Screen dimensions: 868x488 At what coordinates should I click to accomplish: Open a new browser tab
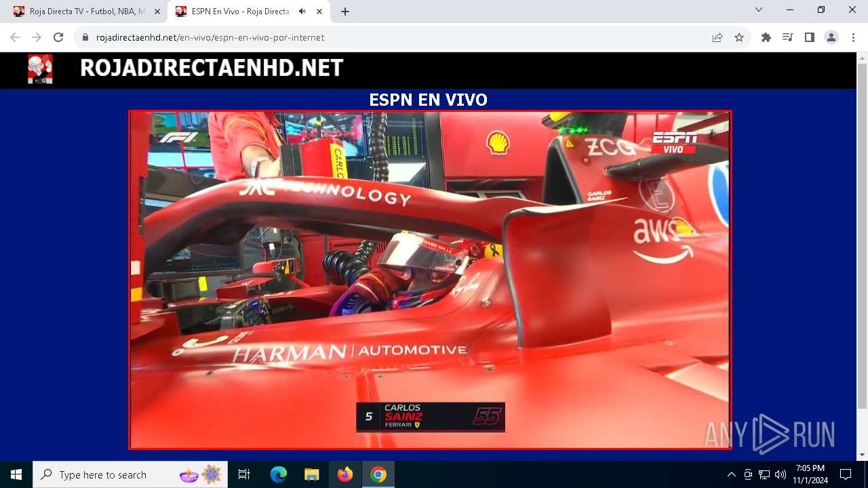click(x=345, y=12)
